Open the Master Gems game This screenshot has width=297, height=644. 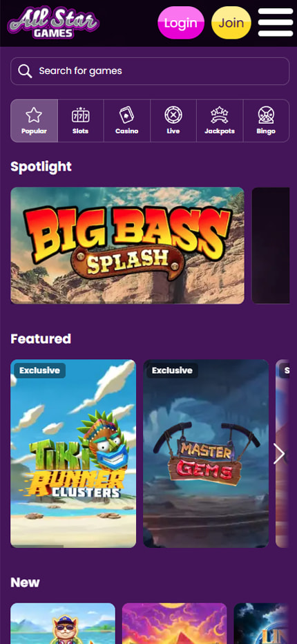(206, 453)
